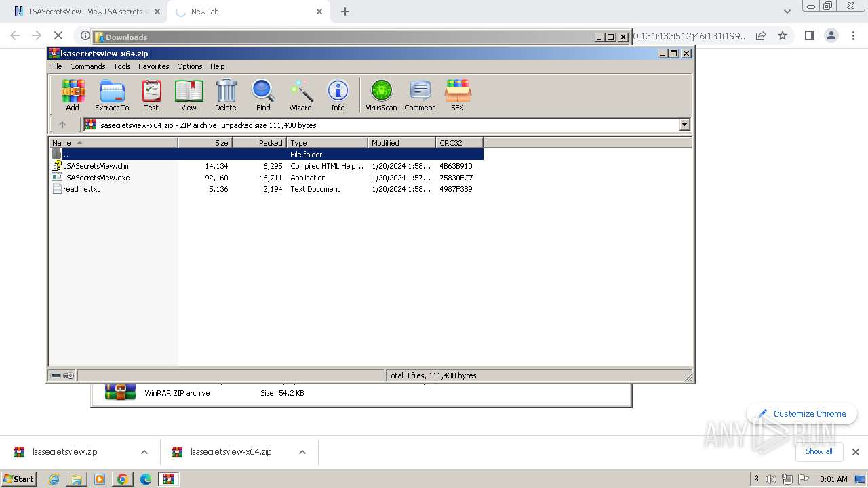
Task: Sort by Packed column header
Action: click(x=260, y=142)
